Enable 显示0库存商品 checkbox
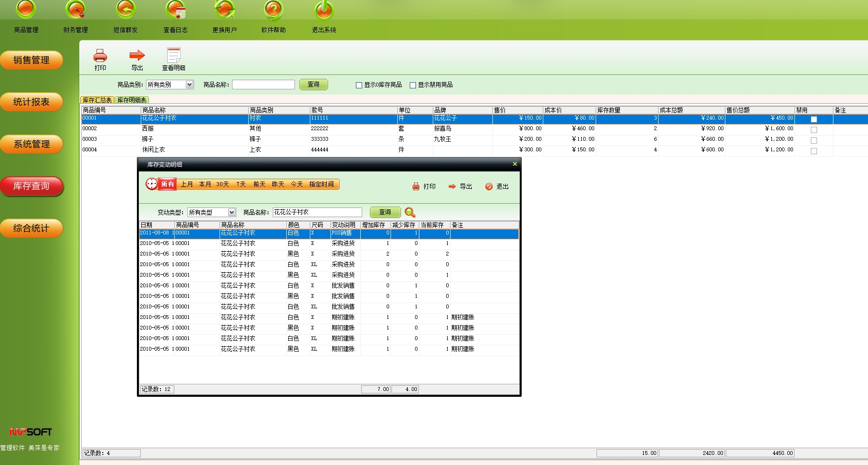The height and width of the screenshot is (465, 868). click(359, 85)
